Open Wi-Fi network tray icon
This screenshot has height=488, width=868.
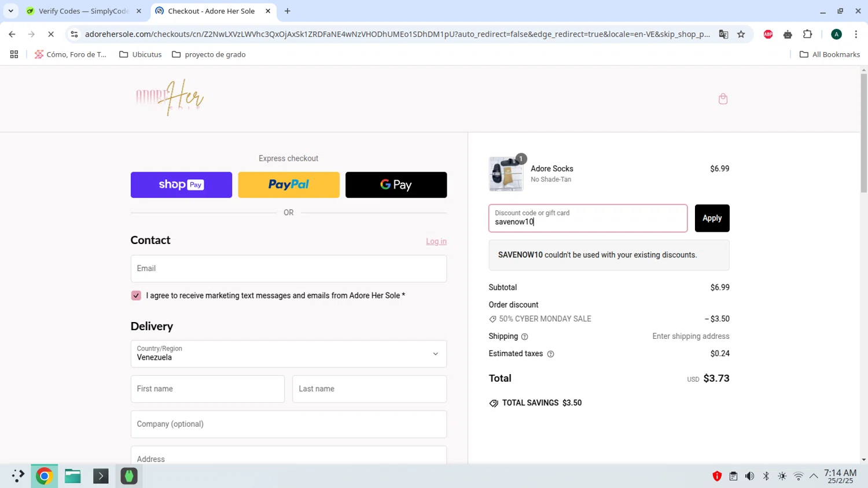(x=798, y=476)
